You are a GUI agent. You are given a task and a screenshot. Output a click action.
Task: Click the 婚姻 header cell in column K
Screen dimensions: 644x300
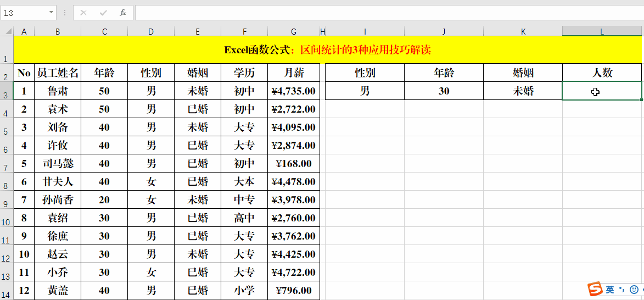point(523,73)
